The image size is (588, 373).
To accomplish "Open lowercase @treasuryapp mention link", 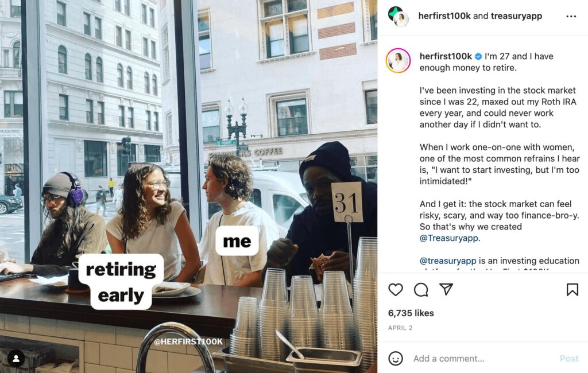I will click(448, 261).
